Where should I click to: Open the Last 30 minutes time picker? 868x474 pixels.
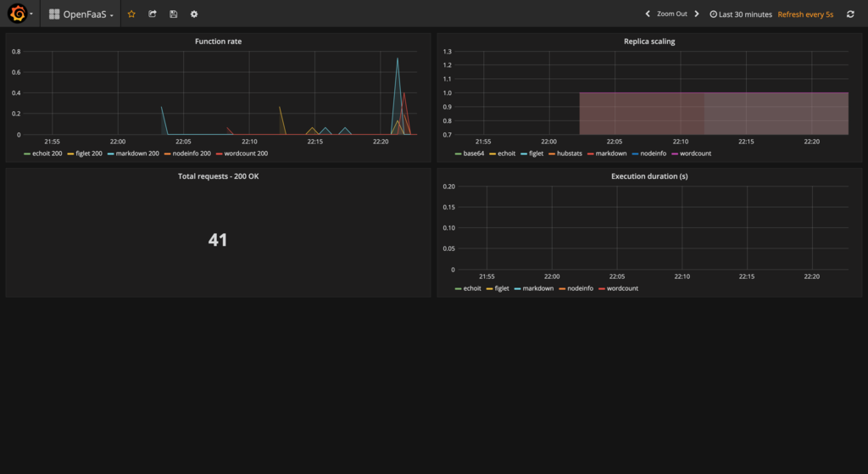point(741,14)
